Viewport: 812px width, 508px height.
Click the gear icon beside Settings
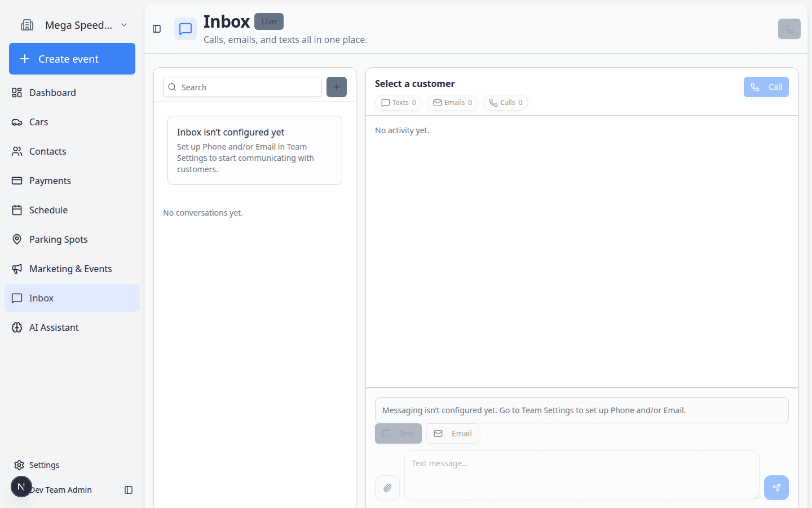[19, 465]
